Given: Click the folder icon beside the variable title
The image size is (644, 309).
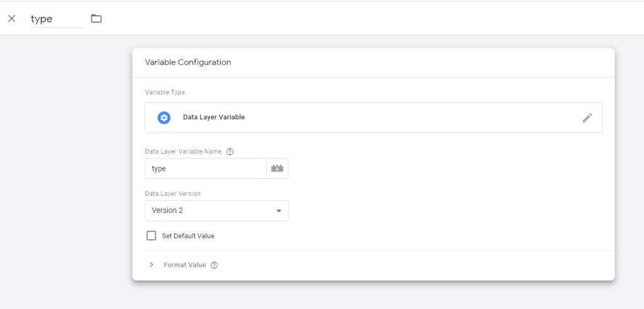Looking at the screenshot, I should pyautogui.click(x=96, y=18).
